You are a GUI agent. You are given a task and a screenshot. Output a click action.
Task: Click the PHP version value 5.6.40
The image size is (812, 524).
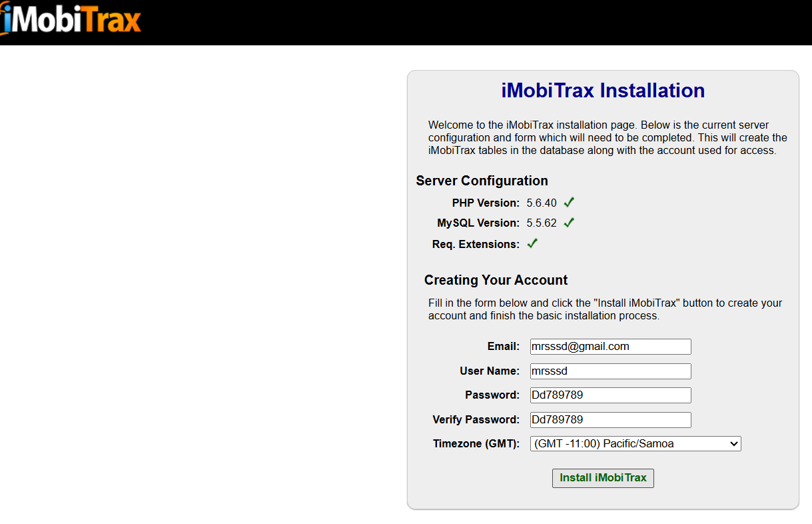tap(542, 203)
